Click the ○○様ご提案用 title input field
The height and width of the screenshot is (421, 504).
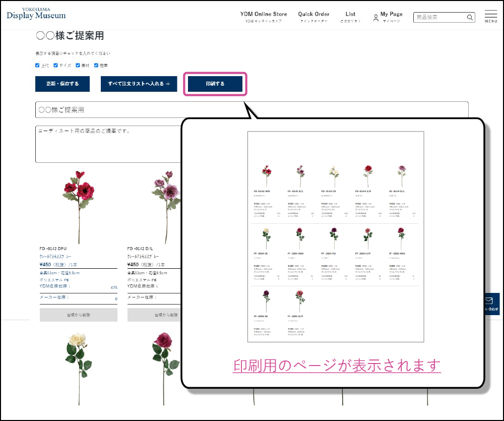252,110
